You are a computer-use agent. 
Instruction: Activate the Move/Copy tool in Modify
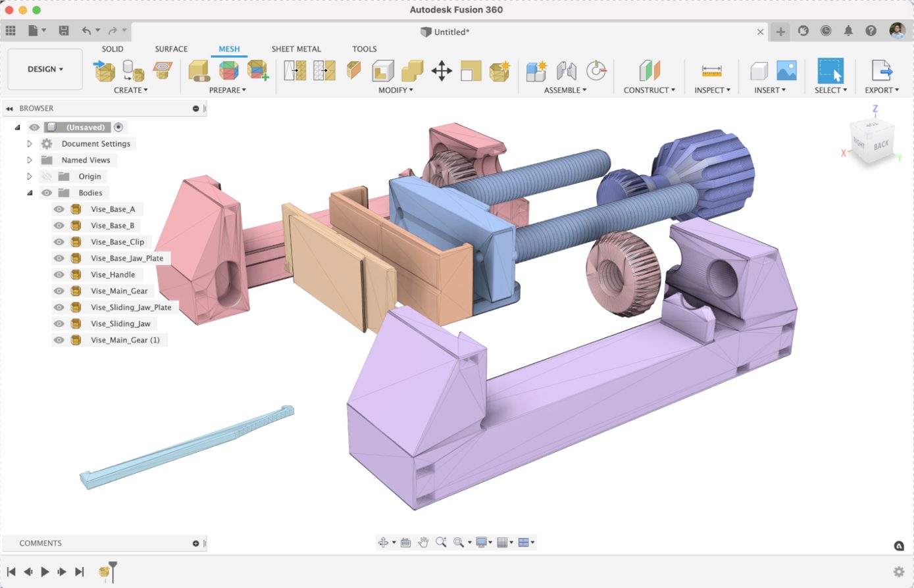coord(443,71)
